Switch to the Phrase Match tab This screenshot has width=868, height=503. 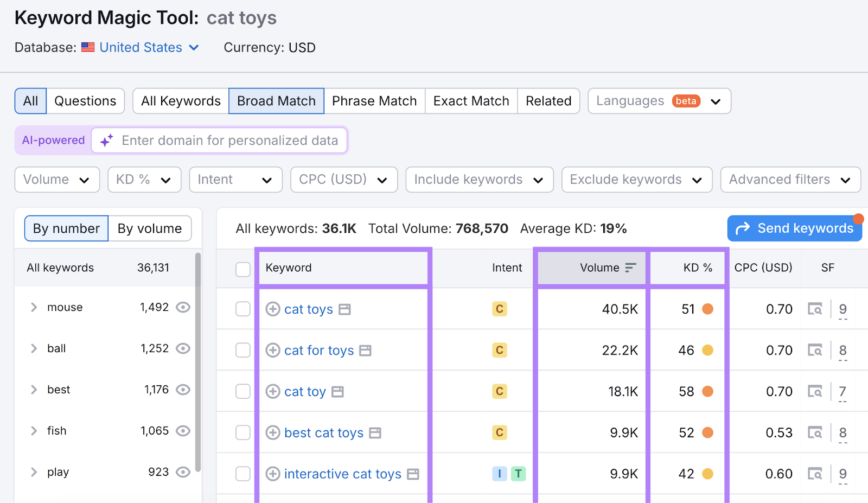[x=374, y=101]
